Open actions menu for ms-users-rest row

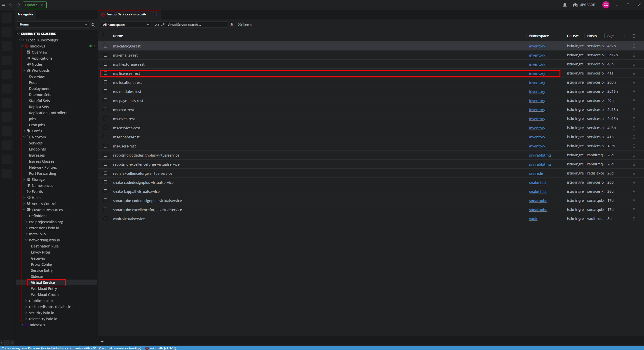pyautogui.click(x=634, y=146)
